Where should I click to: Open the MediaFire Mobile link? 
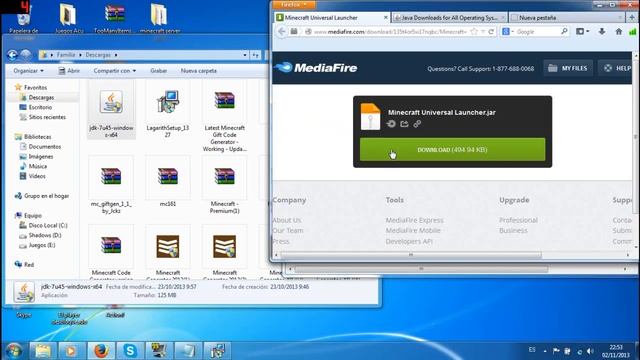pyautogui.click(x=413, y=230)
